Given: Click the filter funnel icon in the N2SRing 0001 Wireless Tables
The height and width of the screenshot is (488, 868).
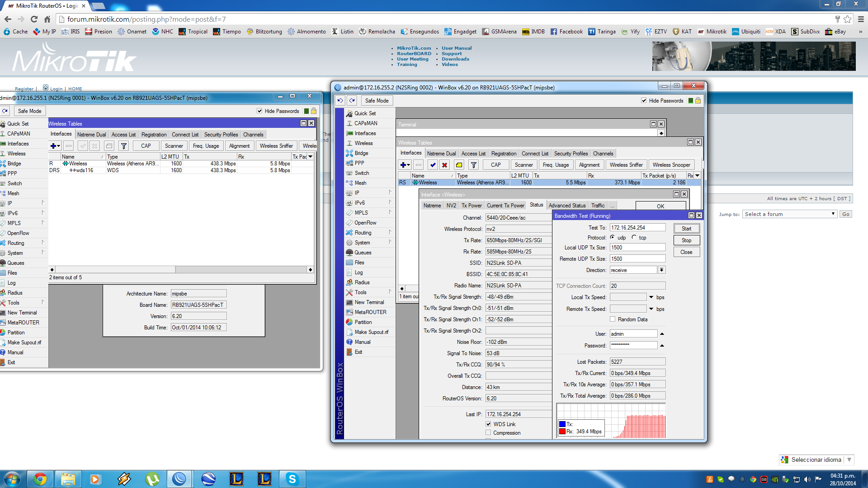Looking at the screenshot, I should pos(123,146).
